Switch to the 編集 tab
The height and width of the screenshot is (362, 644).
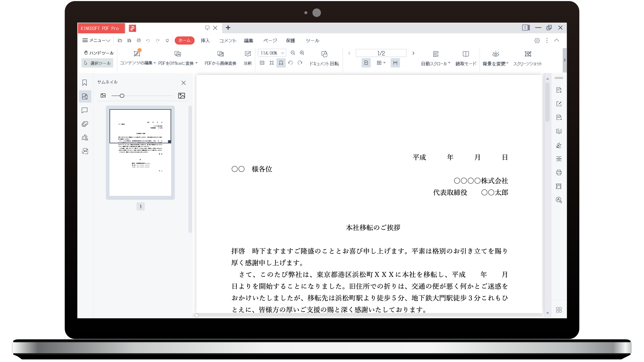248,40
